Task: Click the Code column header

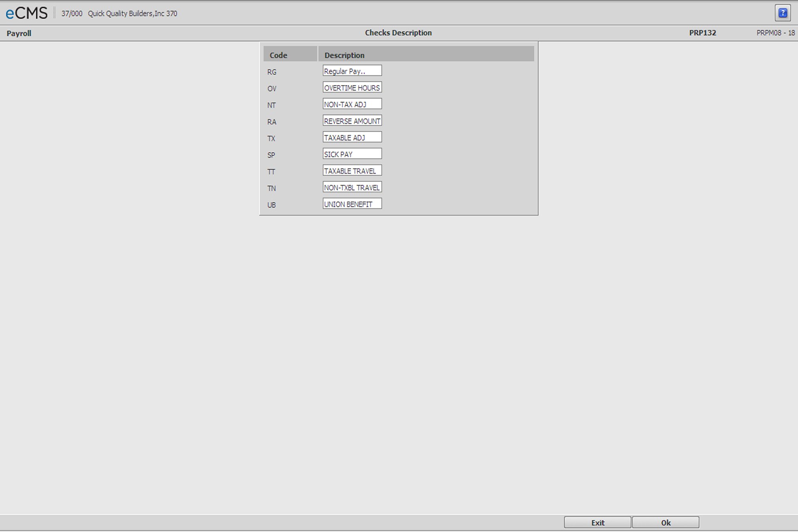Action: pyautogui.click(x=278, y=55)
